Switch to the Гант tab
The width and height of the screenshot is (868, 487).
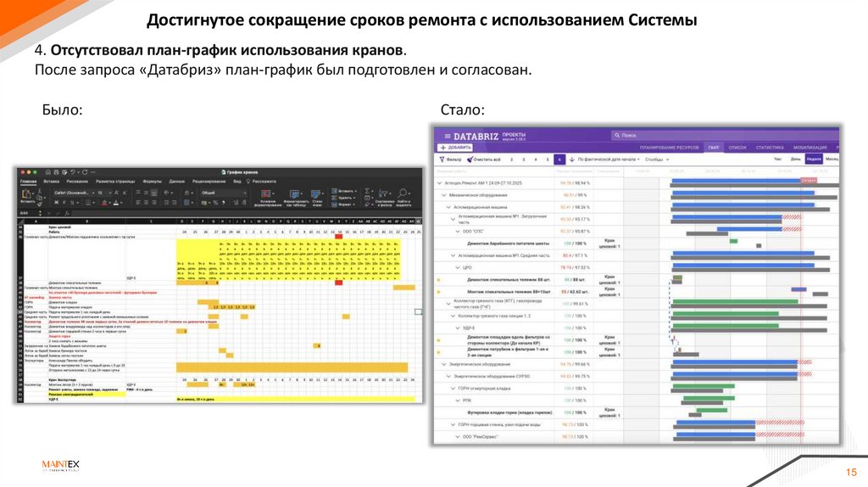click(x=714, y=148)
